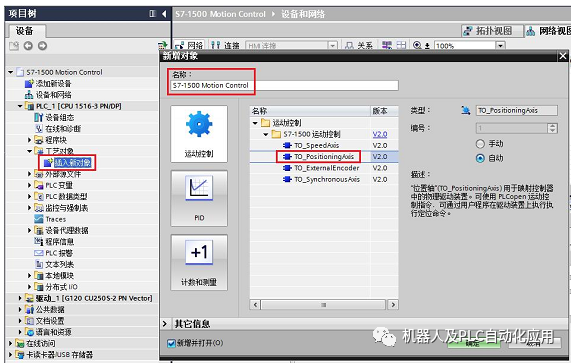573x363 pixels.
Task: Select the 手动 manual radio button
Action: pyautogui.click(x=480, y=144)
